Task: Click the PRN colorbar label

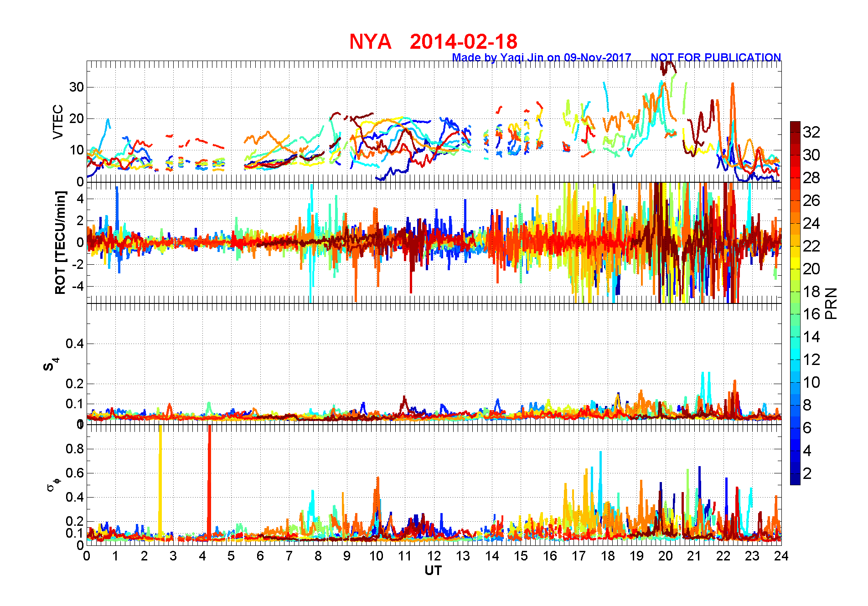Action: click(x=831, y=303)
